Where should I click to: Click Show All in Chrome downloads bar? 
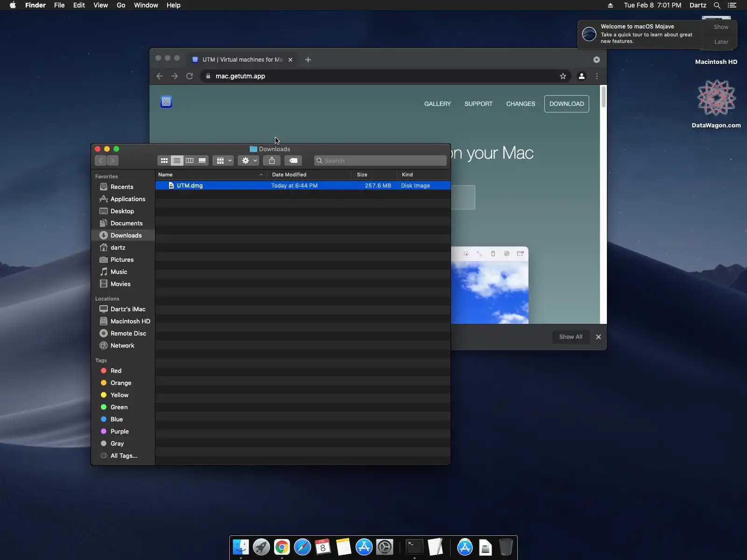pyautogui.click(x=571, y=337)
